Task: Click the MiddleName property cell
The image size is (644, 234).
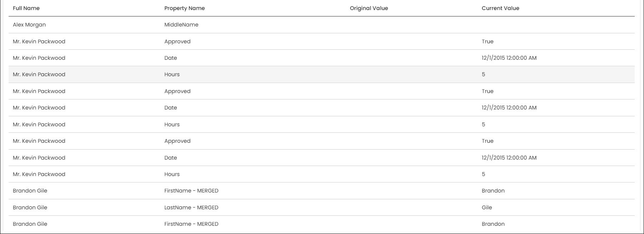Action: tap(181, 25)
